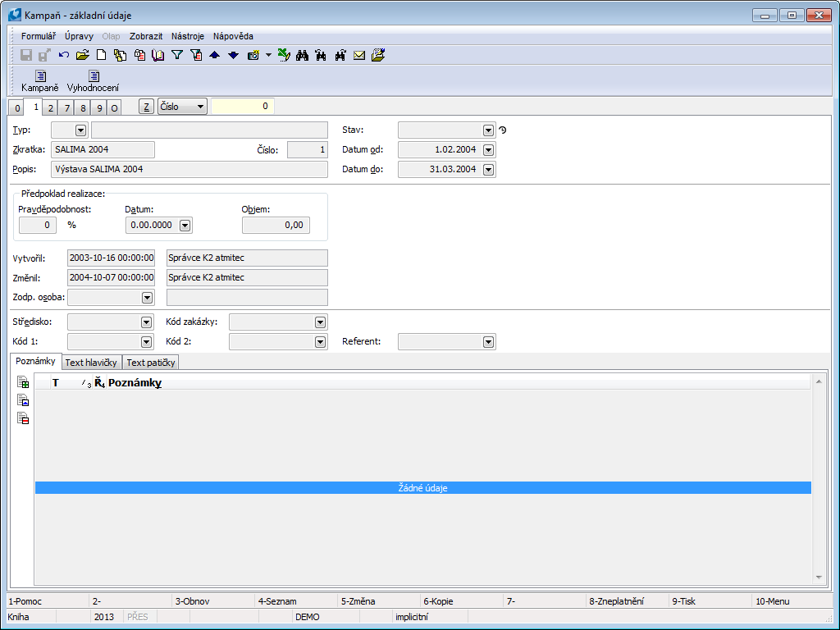840x630 pixels.
Task: Click the undo arrow icon in toolbar
Action: 64,55
